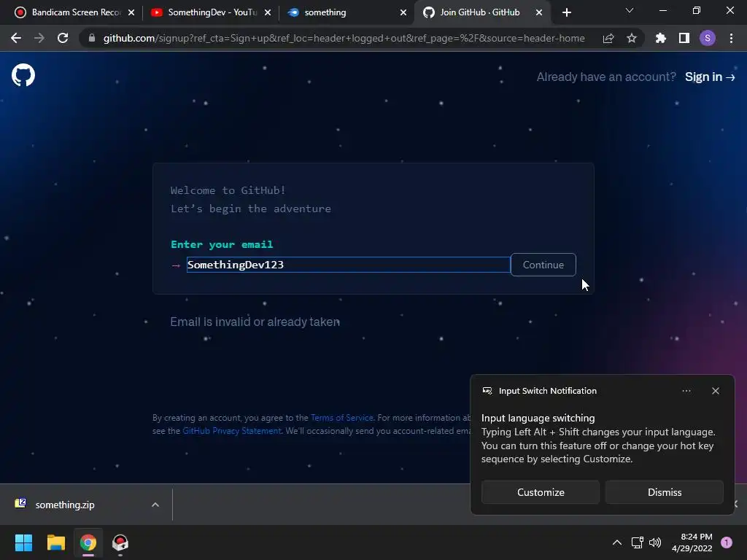Close the Join GitHub tab

[539, 12]
